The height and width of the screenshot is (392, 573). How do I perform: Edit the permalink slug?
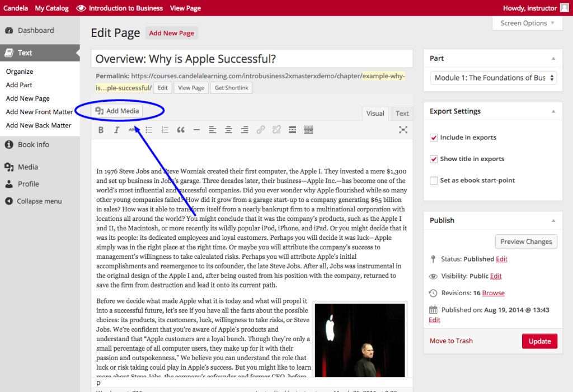coord(163,88)
